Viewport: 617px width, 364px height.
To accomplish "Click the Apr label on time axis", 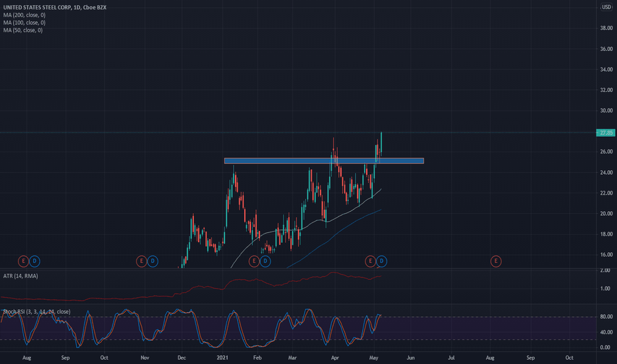I will click(334, 357).
